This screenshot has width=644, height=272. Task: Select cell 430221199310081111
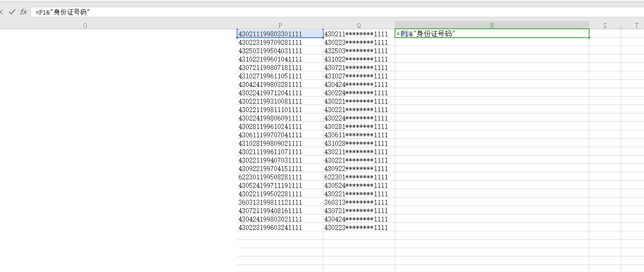point(280,101)
